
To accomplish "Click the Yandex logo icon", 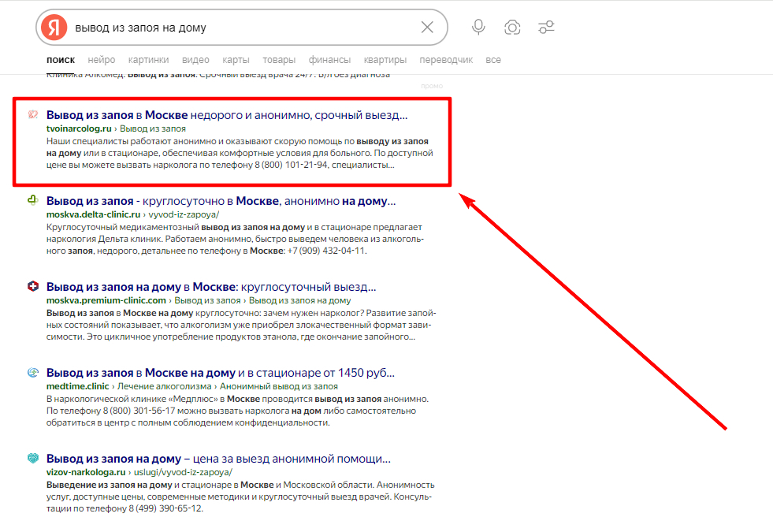I will (x=54, y=28).
